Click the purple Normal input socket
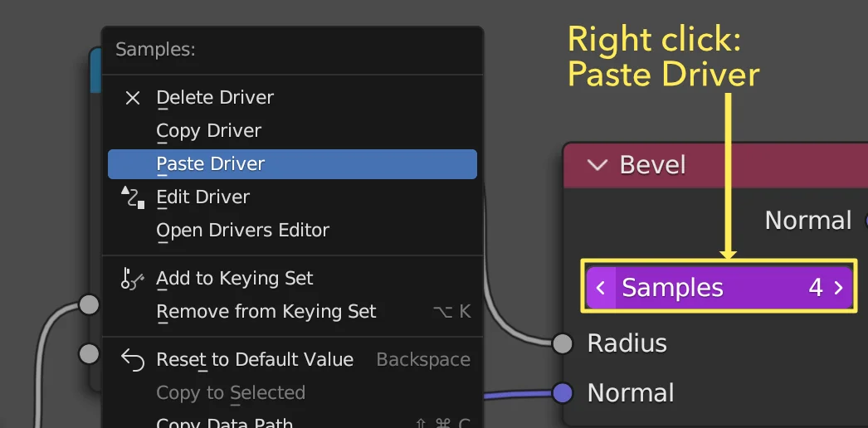868x428 pixels. tap(563, 392)
